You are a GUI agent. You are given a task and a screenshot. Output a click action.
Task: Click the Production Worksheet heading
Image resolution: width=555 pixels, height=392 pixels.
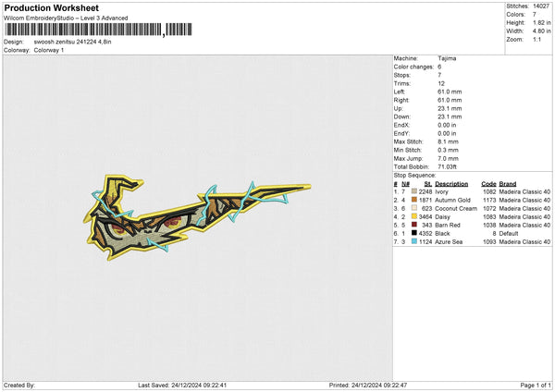click(x=51, y=7)
